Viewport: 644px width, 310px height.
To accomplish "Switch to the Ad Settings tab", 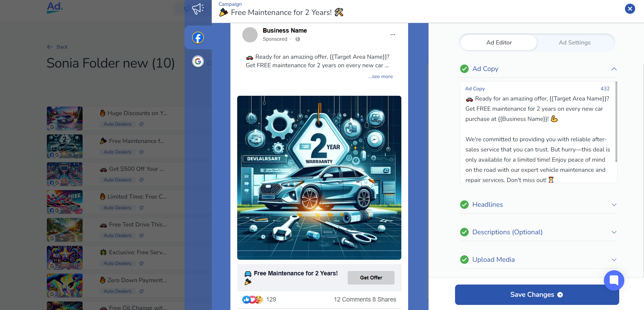I will pyautogui.click(x=575, y=42).
